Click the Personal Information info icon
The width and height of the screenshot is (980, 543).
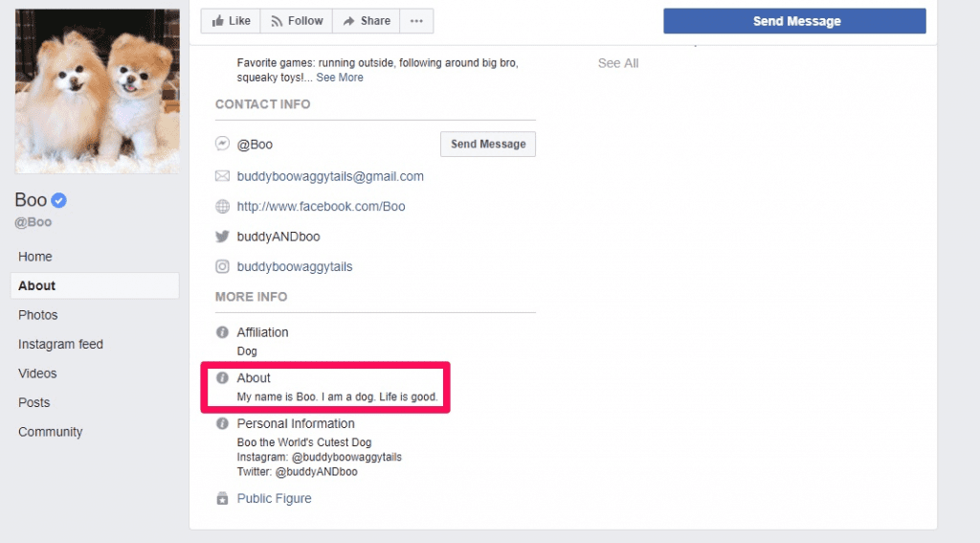click(222, 423)
